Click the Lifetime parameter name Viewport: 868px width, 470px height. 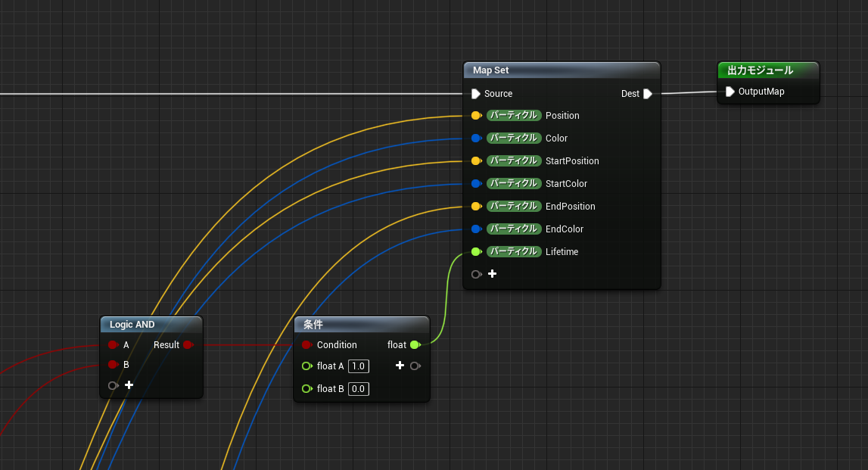point(562,252)
